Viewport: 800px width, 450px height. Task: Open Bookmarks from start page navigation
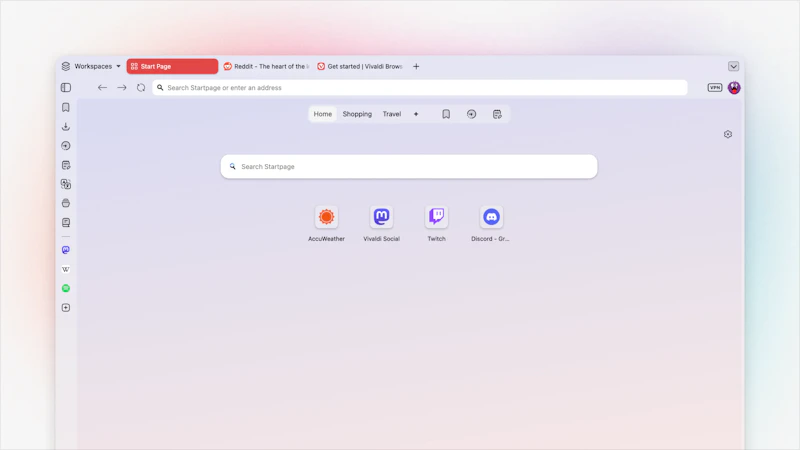point(446,114)
